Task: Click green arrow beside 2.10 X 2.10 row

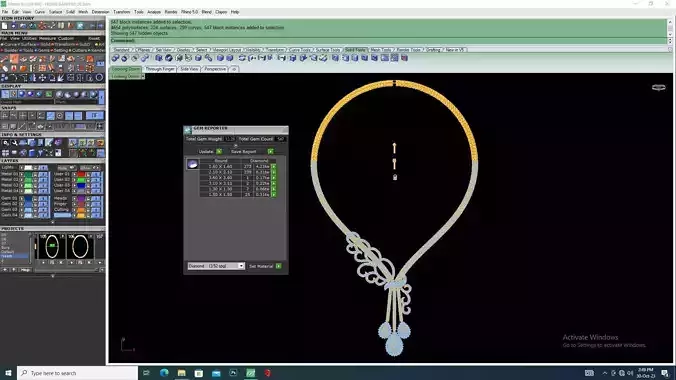Action: 273,172
